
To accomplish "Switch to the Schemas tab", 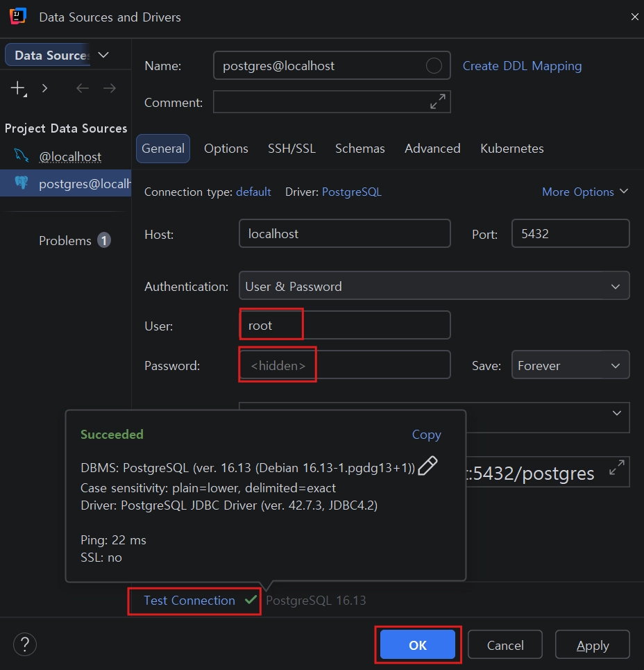I will pos(359,149).
